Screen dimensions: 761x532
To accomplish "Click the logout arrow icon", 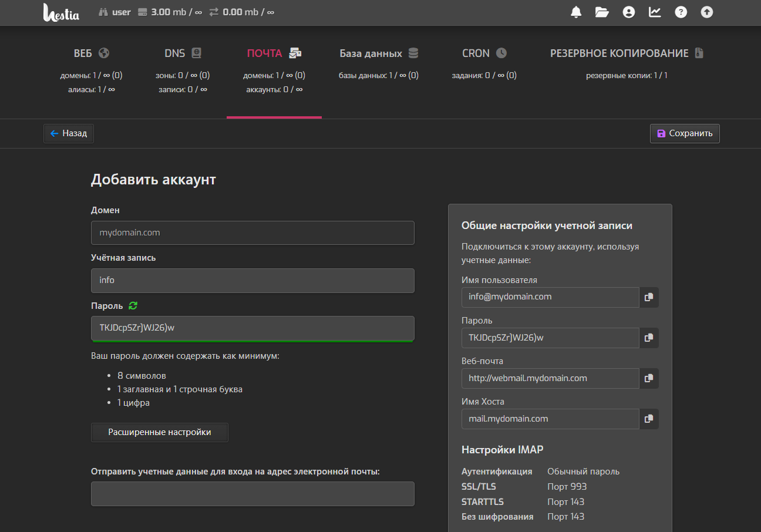I will tap(707, 12).
